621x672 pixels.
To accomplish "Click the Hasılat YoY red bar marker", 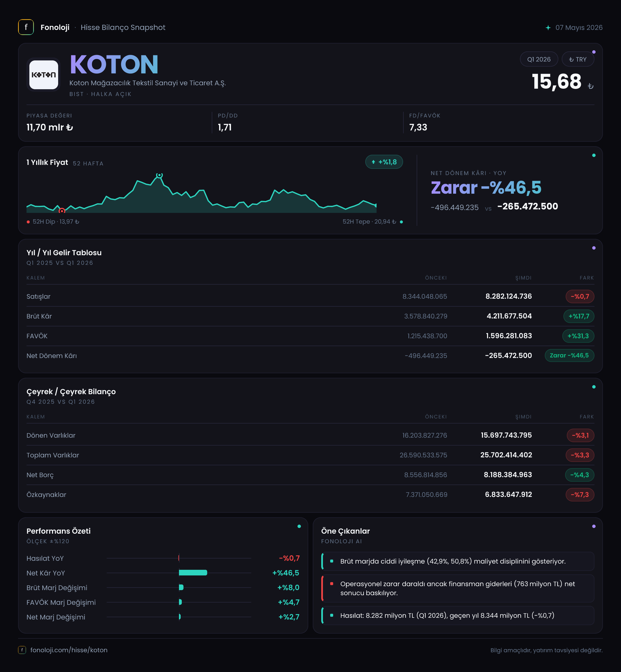I will point(179,558).
